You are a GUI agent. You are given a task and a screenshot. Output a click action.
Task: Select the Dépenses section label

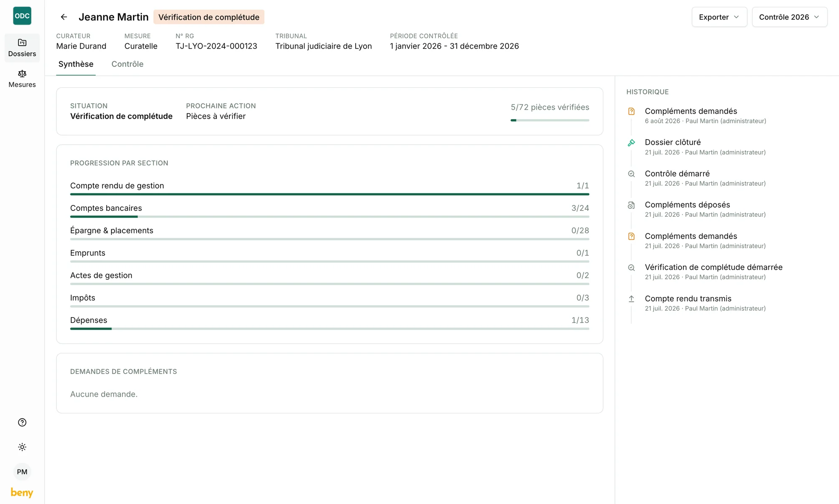coord(89,320)
